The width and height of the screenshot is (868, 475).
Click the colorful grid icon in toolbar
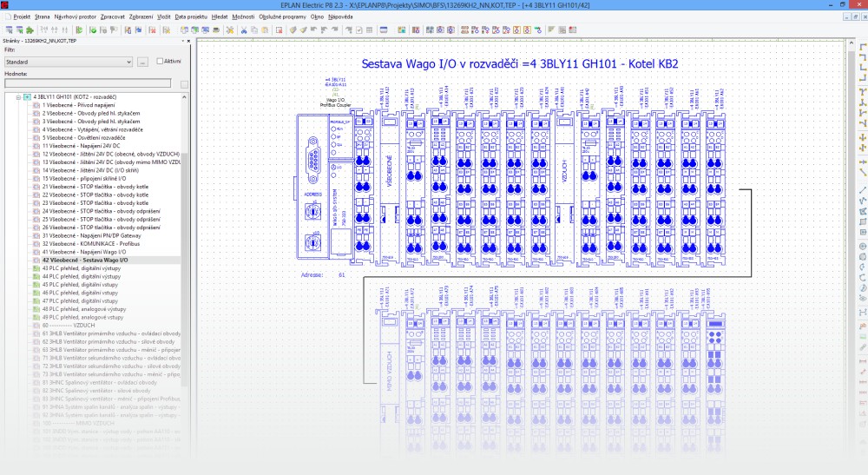tap(401, 30)
